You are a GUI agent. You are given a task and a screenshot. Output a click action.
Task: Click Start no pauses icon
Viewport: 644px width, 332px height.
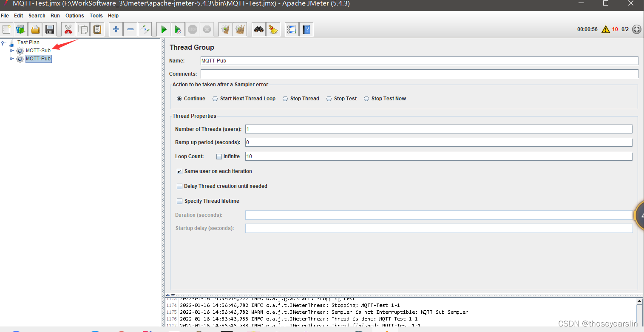tap(178, 29)
